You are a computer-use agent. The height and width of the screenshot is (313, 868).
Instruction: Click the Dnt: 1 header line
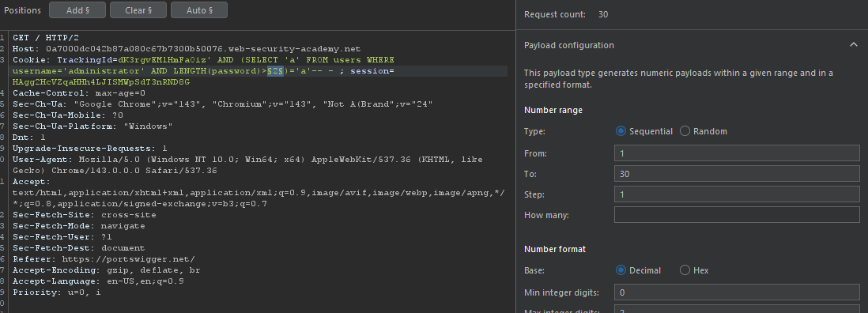coord(29,138)
